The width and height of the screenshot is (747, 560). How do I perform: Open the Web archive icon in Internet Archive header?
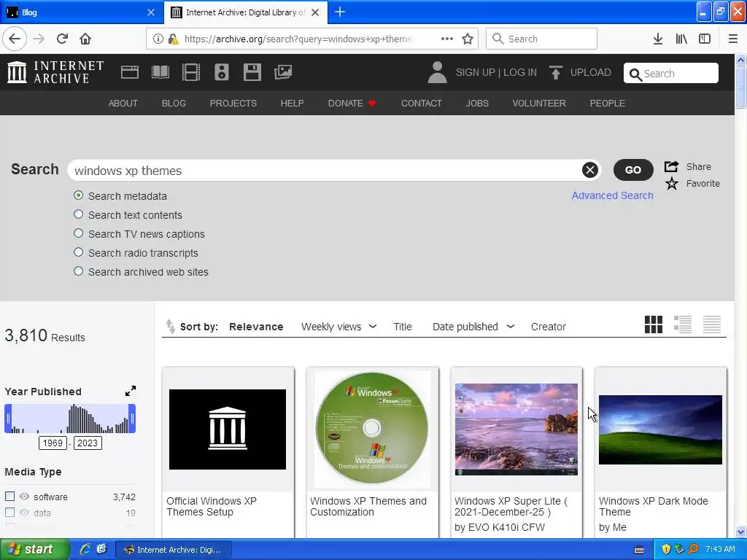pos(130,72)
